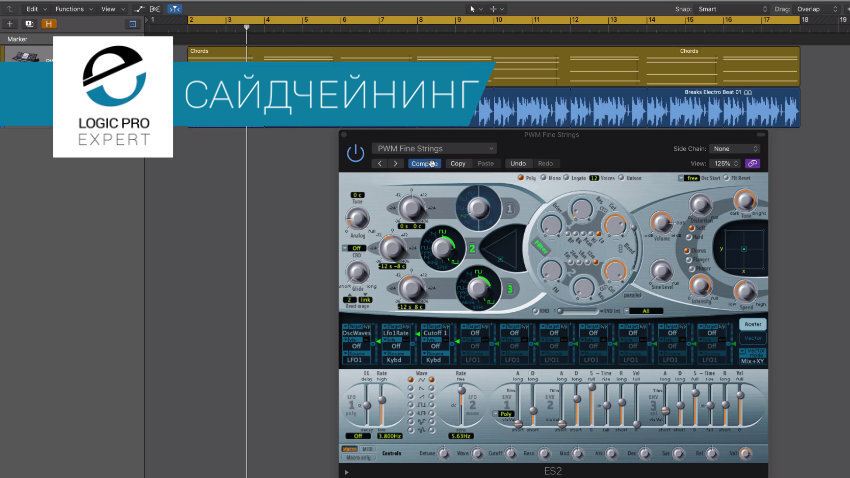This screenshot has width=850, height=478.
Task: Click the Compare button
Action: click(x=424, y=164)
